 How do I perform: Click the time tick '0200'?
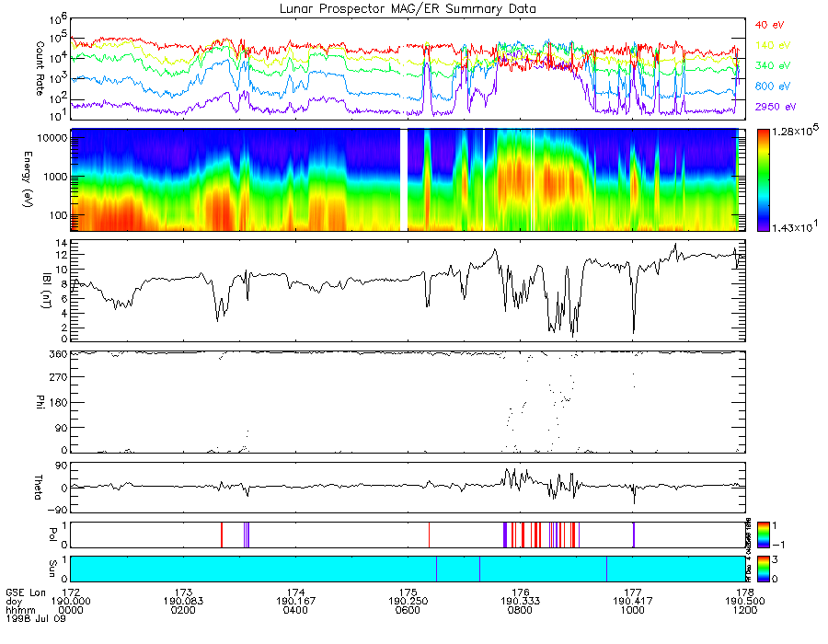pos(183,610)
